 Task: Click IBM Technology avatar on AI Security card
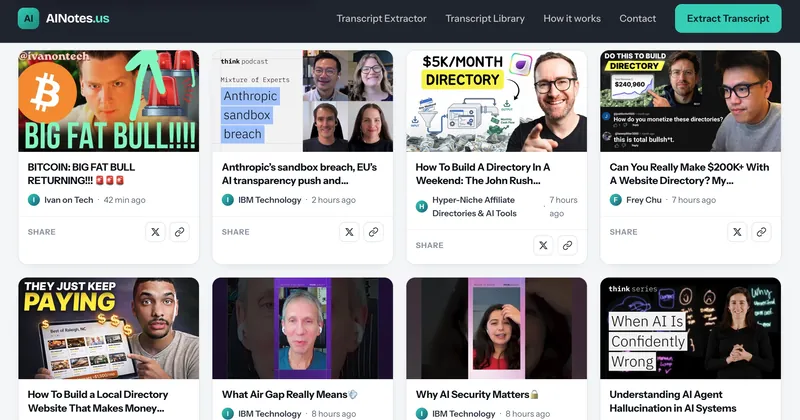click(421, 413)
